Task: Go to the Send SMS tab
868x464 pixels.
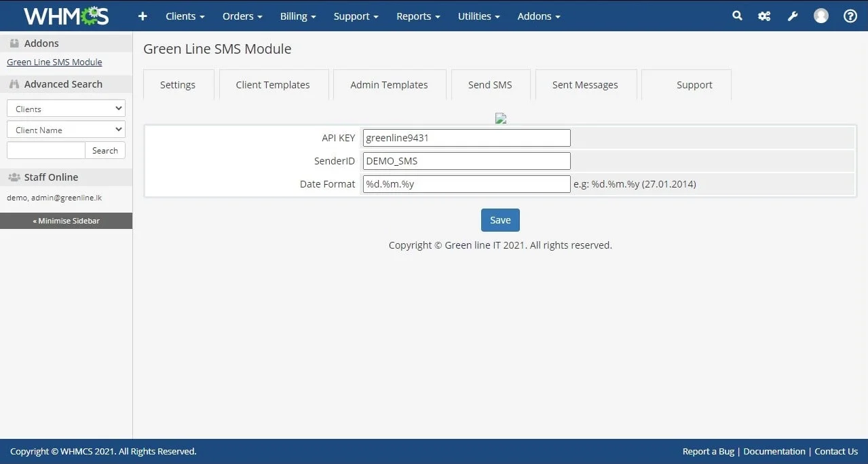Action: (490, 85)
